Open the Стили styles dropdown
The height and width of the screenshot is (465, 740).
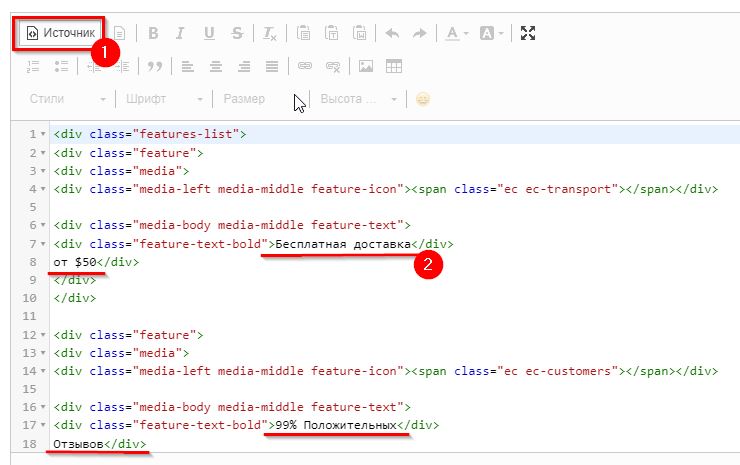click(68, 99)
